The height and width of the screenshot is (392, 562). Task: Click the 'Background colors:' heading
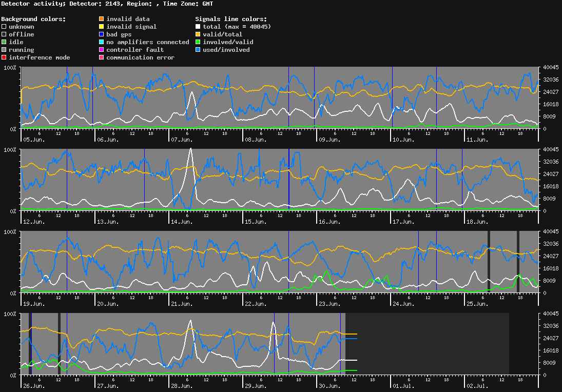tap(34, 19)
